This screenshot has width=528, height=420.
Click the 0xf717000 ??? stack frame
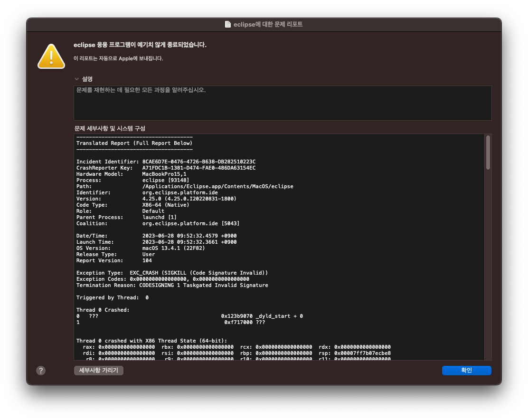171,322
